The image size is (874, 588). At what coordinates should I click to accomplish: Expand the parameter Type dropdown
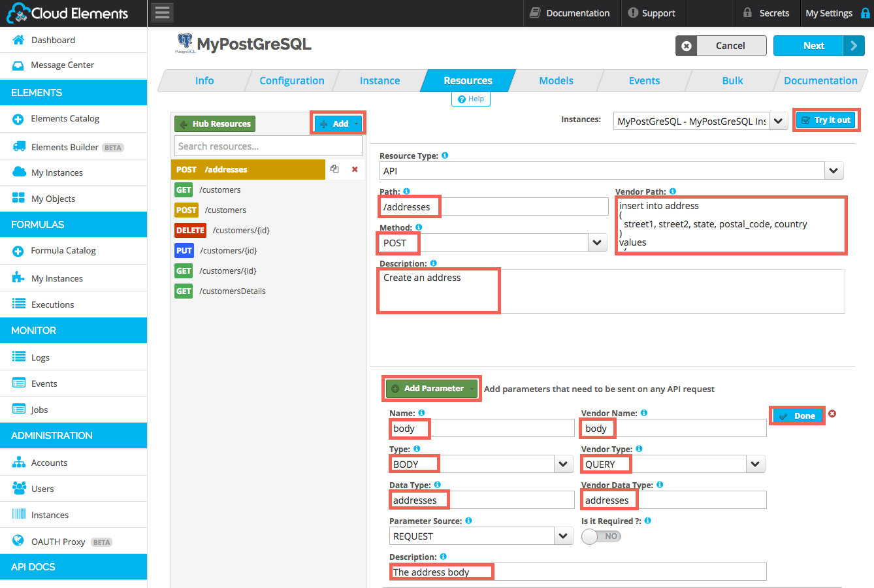click(x=564, y=465)
